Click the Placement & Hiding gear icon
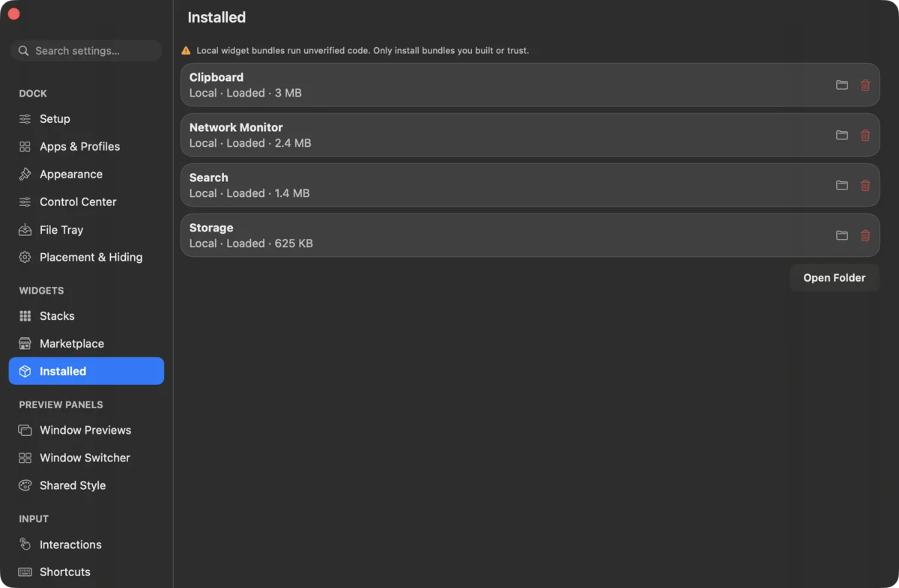This screenshot has height=588, width=899. click(x=25, y=257)
